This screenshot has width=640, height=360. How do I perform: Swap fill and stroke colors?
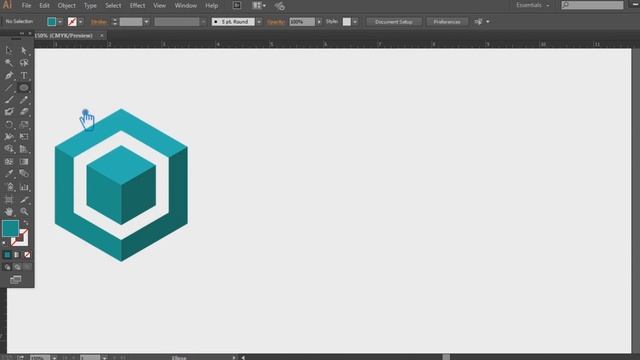click(x=26, y=223)
